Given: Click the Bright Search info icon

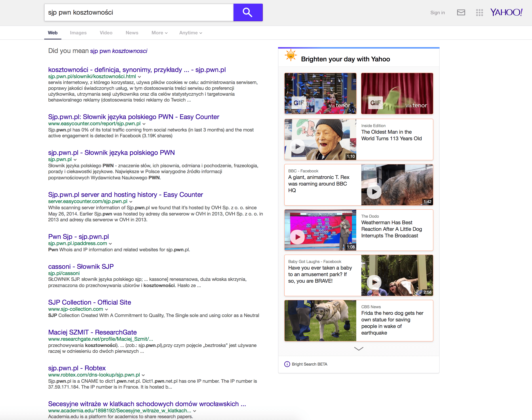Looking at the screenshot, I should [287, 364].
